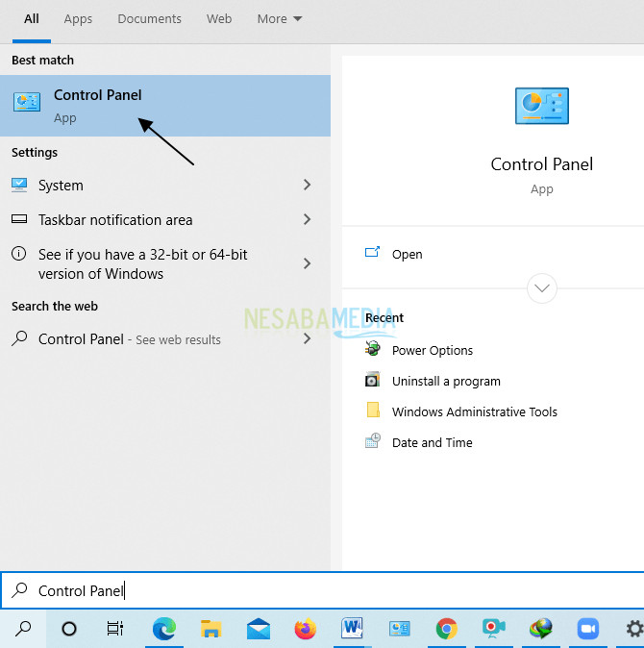Image resolution: width=644 pixels, height=648 pixels.
Task: Open Google Chrome from the taskbar
Action: (x=446, y=629)
